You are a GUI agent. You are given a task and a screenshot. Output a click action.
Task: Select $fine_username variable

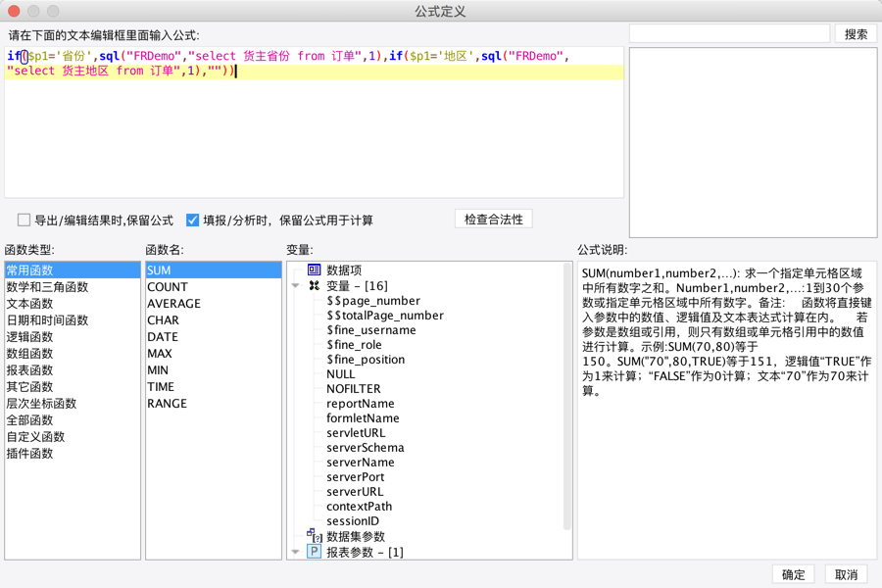pos(370,329)
